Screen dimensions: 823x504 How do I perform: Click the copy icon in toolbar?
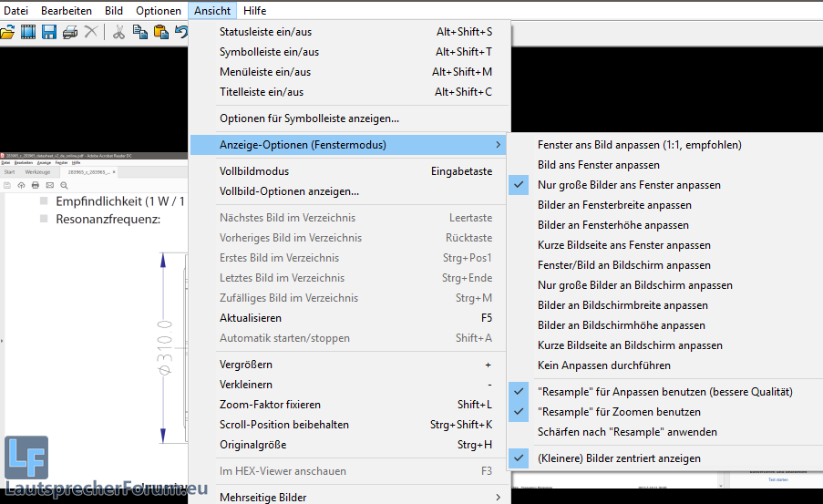click(x=140, y=32)
